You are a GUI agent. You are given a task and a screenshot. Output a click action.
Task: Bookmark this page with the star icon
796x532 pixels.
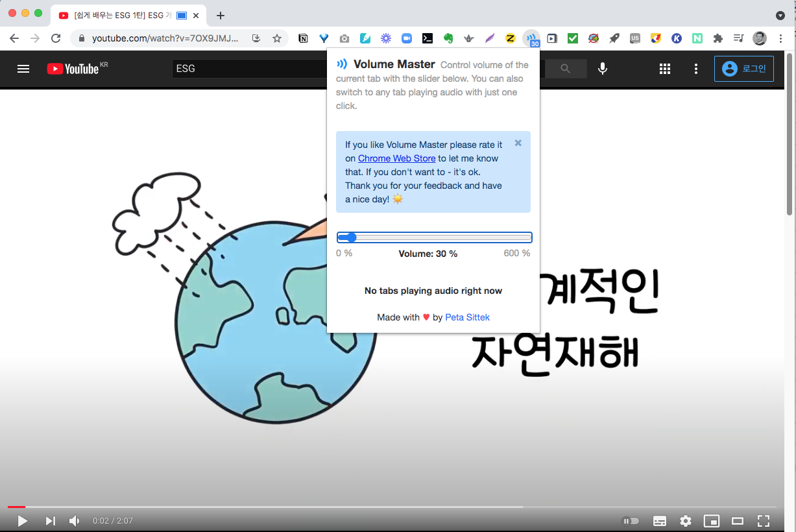click(277, 38)
